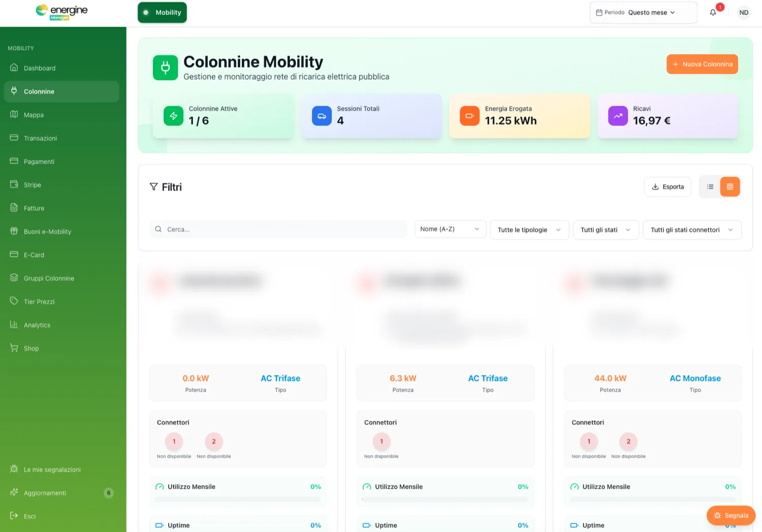Click connector 1 on the 44.0 kW card
This screenshot has width=762, height=532.
click(589, 442)
